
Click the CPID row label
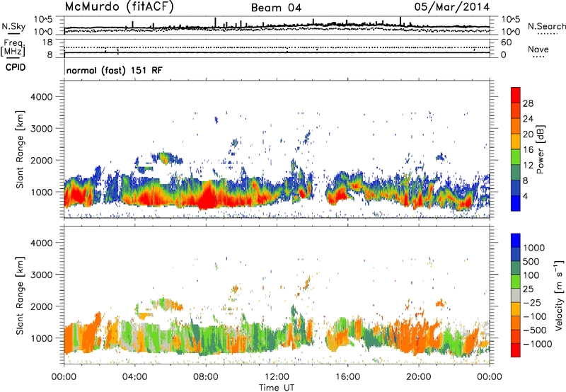(x=16, y=67)
